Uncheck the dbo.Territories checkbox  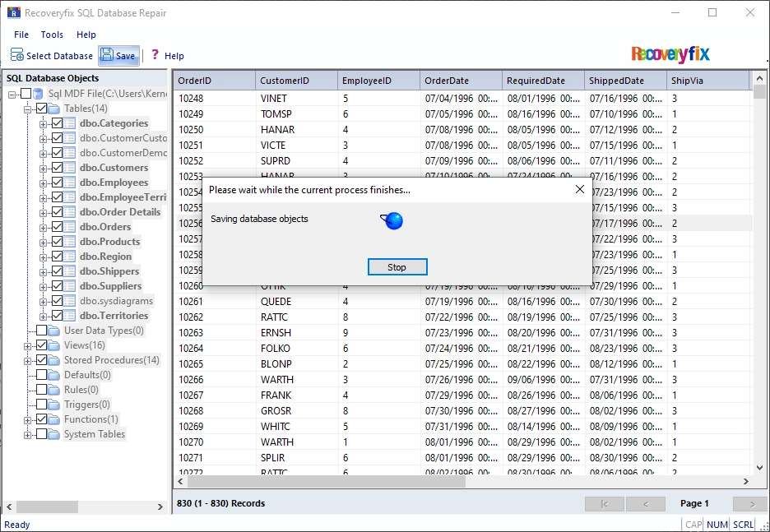[x=57, y=316]
